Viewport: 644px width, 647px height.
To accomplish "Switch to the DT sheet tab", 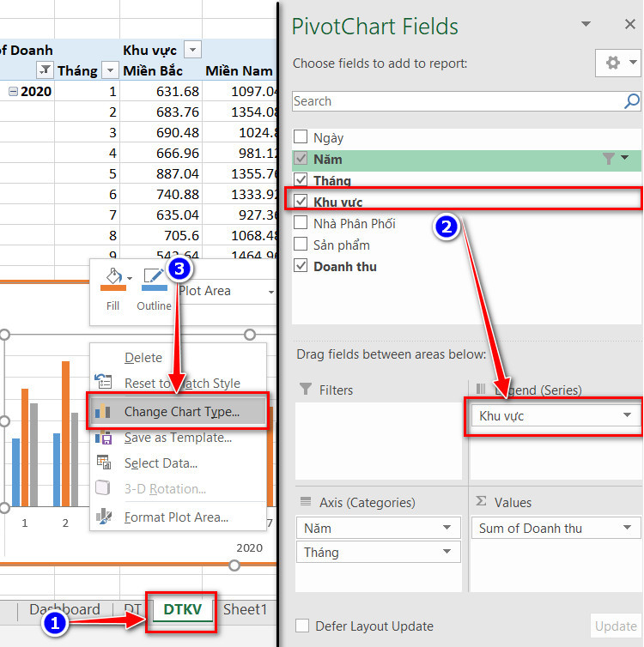I will click(x=132, y=609).
